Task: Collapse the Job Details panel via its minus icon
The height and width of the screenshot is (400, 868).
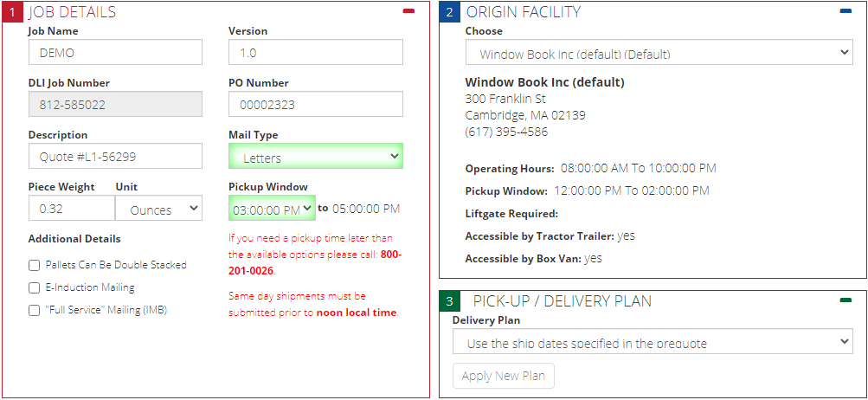Action: (408, 10)
